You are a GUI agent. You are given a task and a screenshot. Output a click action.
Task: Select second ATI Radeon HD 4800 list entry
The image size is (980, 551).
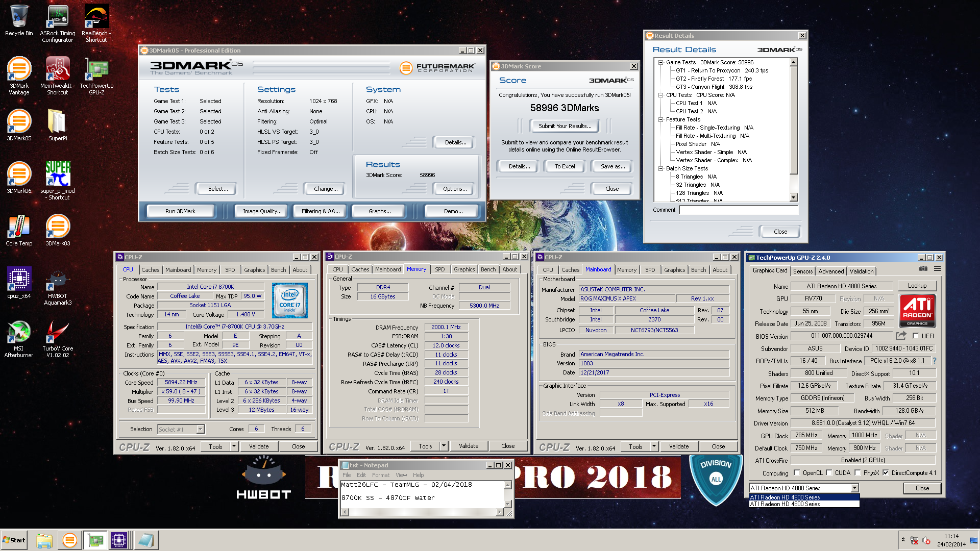[804, 504]
